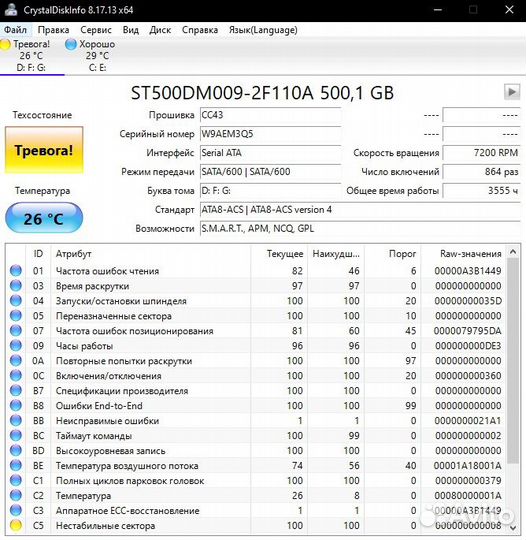The height and width of the screenshot is (540, 526).
Task: Click raw value 000000021A1
Action: pos(468,420)
